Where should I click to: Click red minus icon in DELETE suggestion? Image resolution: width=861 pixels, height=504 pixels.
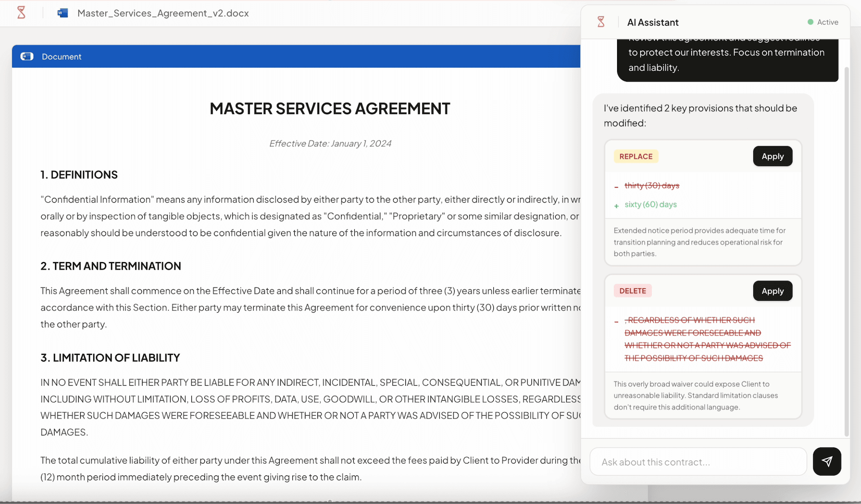617,322
